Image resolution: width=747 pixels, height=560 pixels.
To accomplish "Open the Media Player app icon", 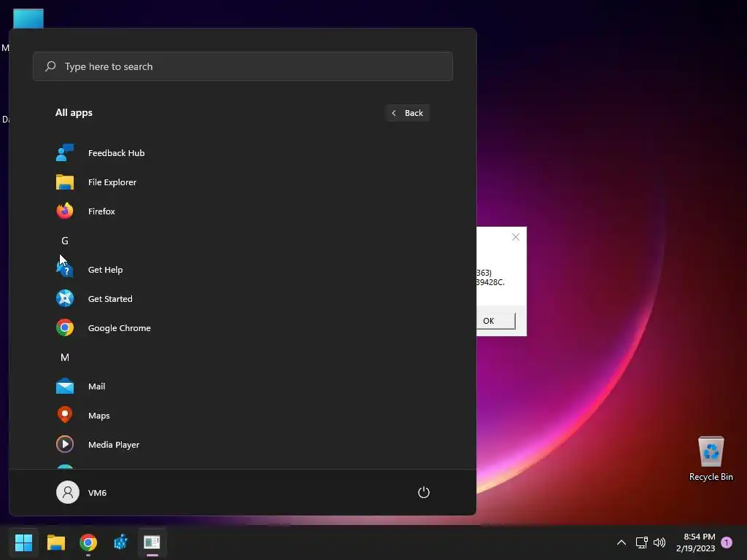I will (x=65, y=444).
